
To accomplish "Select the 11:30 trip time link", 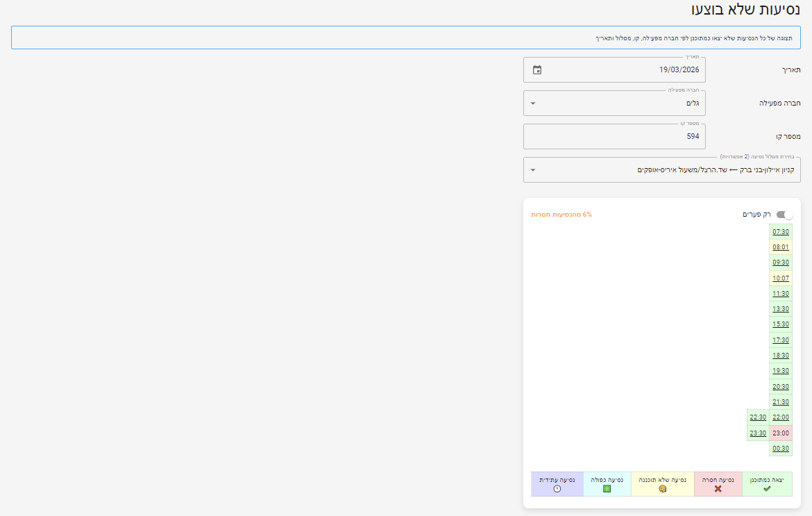I will 780,293.
